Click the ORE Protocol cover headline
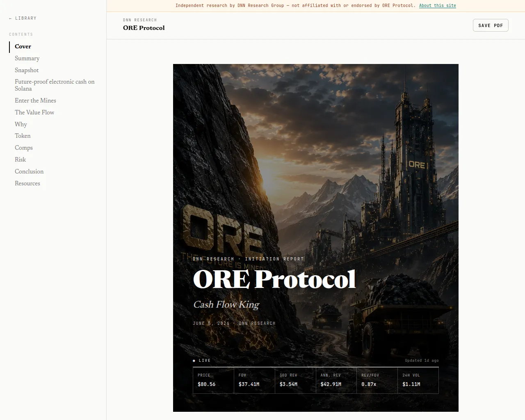The height and width of the screenshot is (420, 525). coord(274,279)
